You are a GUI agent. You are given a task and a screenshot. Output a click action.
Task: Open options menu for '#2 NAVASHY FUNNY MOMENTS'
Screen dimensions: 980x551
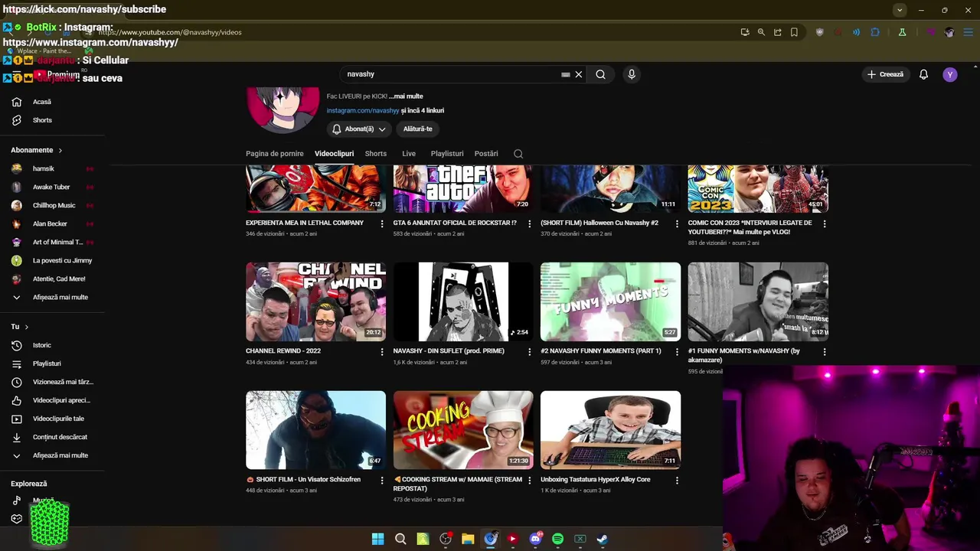[677, 351]
